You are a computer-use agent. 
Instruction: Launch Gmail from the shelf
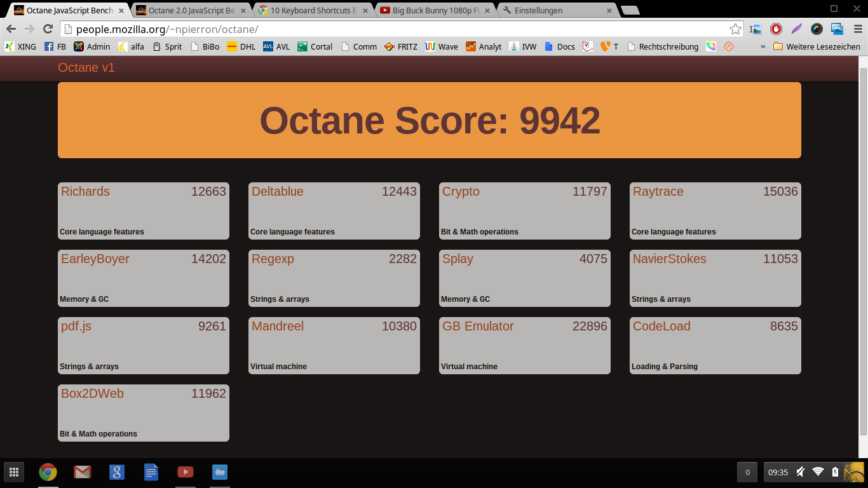82,472
